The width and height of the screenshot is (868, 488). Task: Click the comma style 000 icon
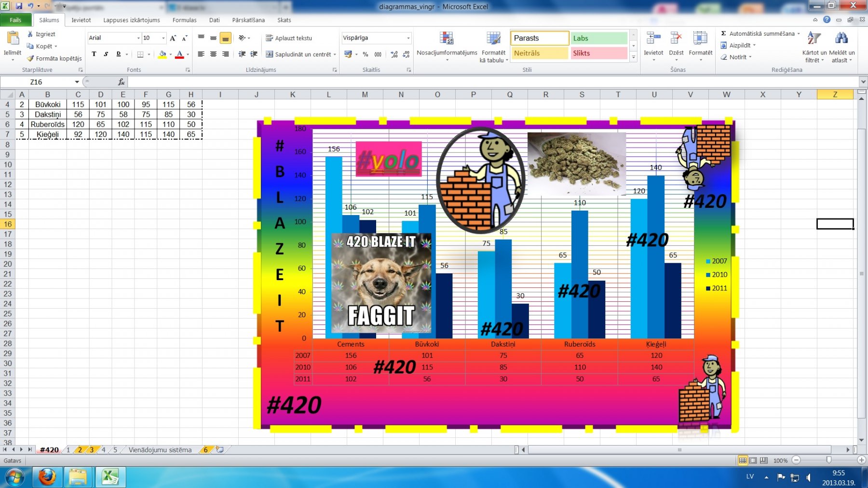tap(378, 54)
